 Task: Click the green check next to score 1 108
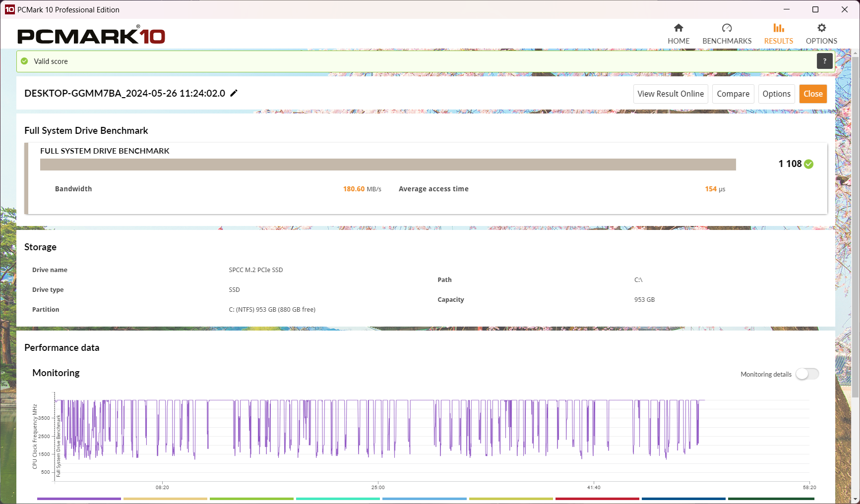(x=809, y=164)
